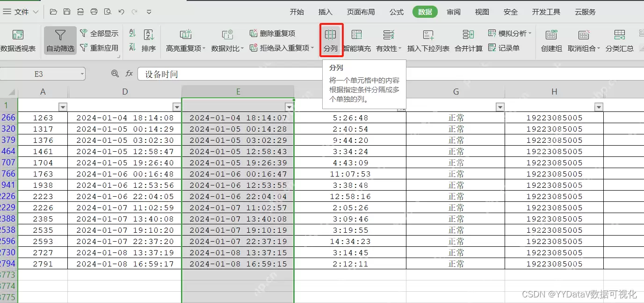Image resolution: width=644 pixels, height=303 pixels.
Task: Switch to the 视图 tab
Action: coord(482,12)
